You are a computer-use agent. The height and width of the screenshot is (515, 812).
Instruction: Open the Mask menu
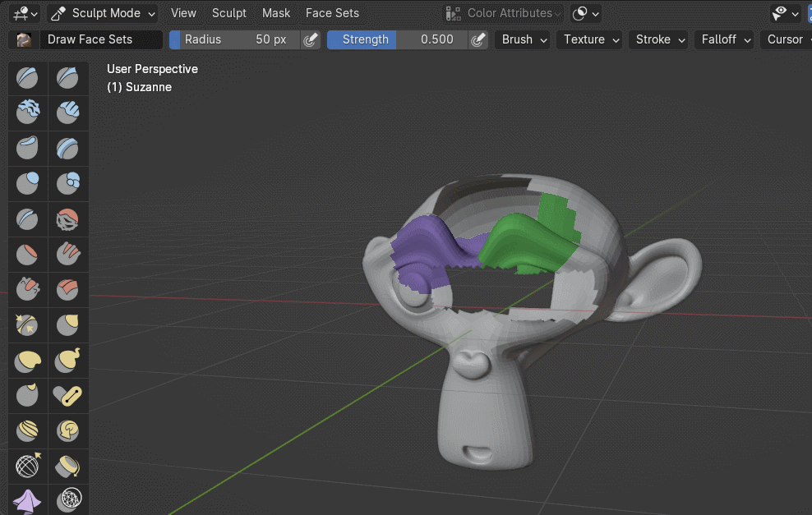(276, 13)
